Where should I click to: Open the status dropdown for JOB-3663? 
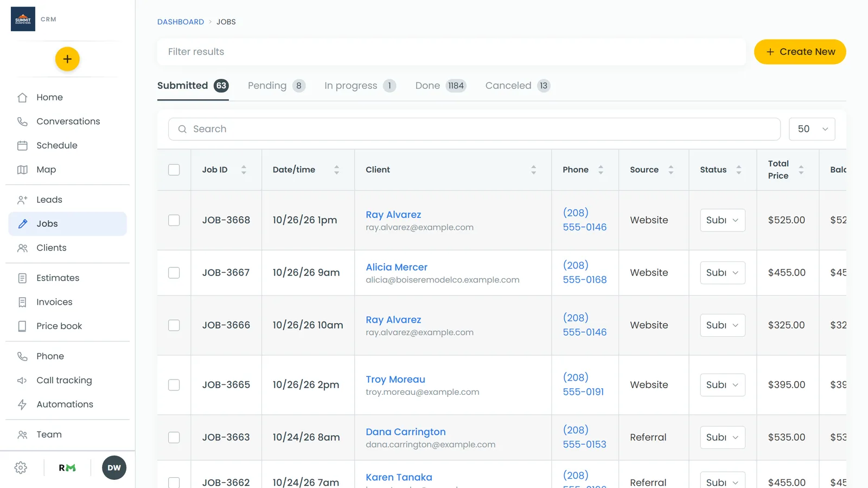[723, 438]
